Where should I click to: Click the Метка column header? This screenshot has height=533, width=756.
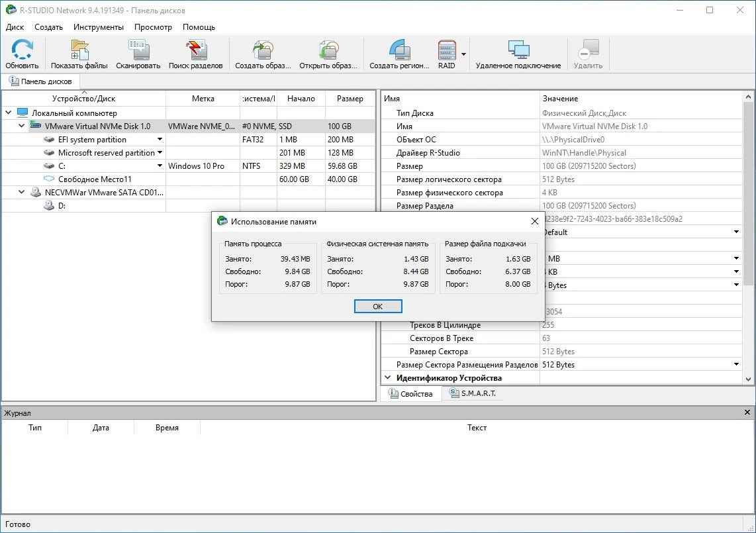point(203,99)
